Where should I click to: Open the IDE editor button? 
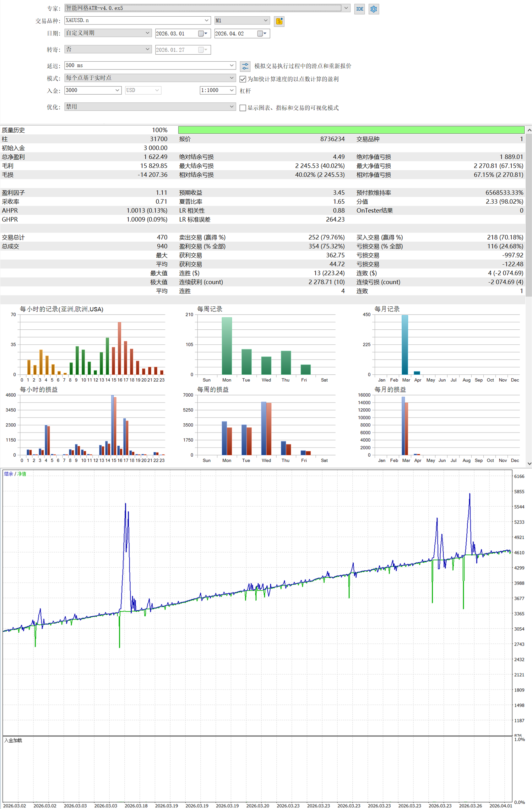coord(359,9)
